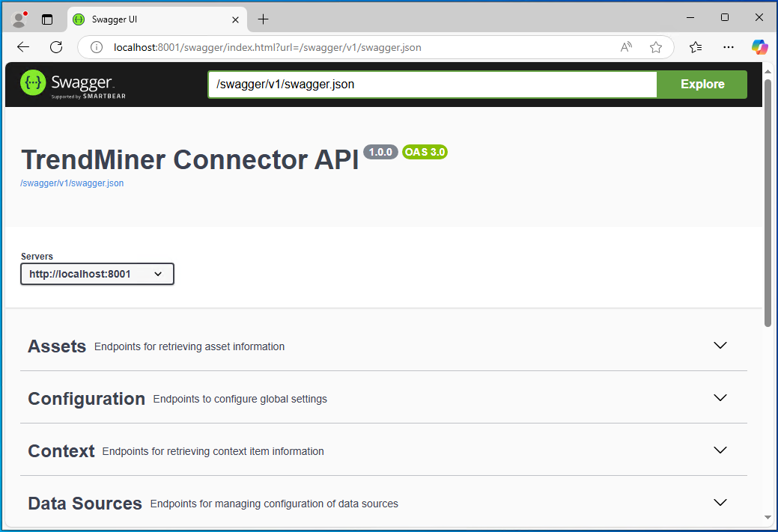The height and width of the screenshot is (532, 778).
Task: Open browser favorites list icon
Action: pos(695,46)
